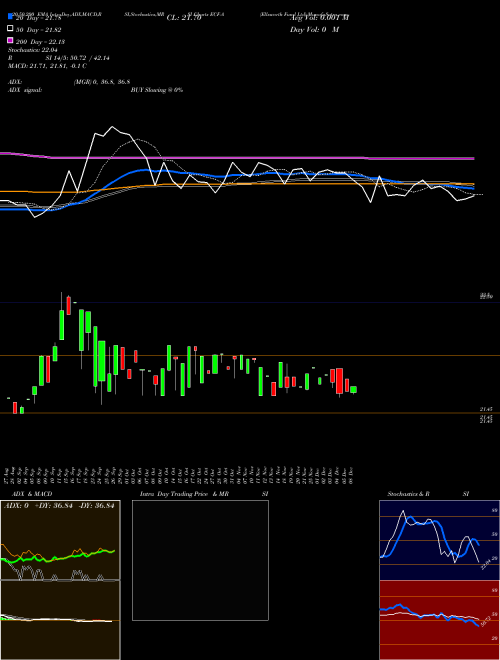Click the 'Stochastics & R' panel title
The image size is (500, 660).
pos(408,494)
